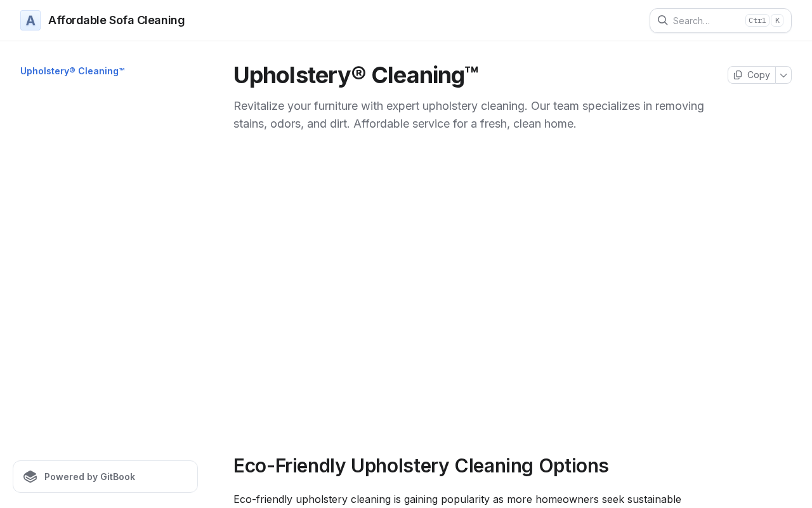812x508 pixels.
Task: Focus the Search… input field
Action: pos(721,20)
